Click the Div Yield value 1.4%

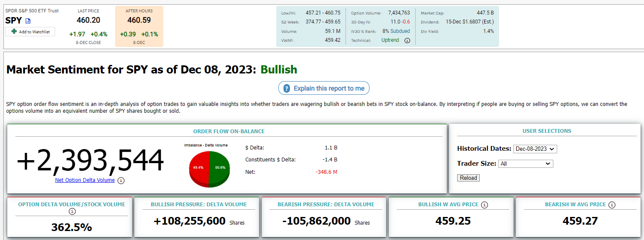(x=489, y=31)
